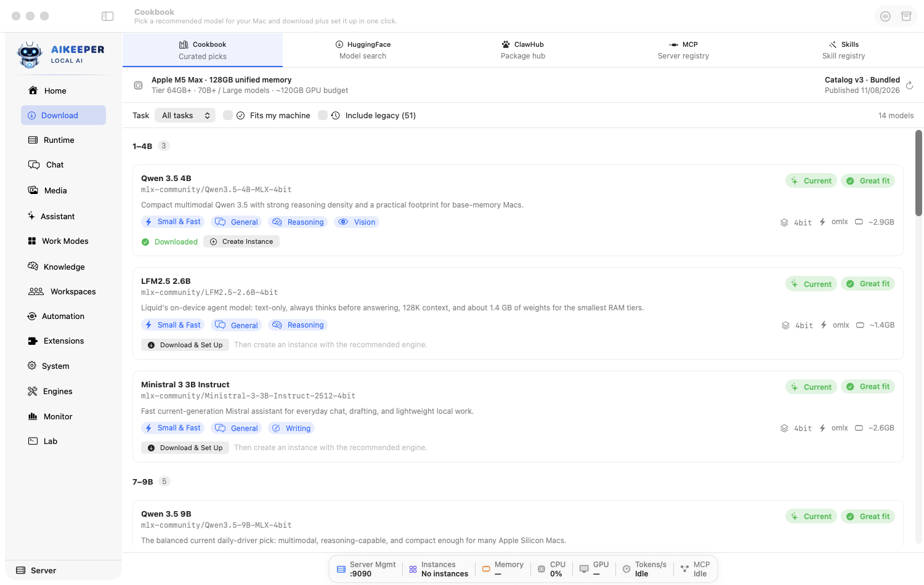Click the 14 models count
Viewport: 924px width, 585px height.
pos(896,115)
